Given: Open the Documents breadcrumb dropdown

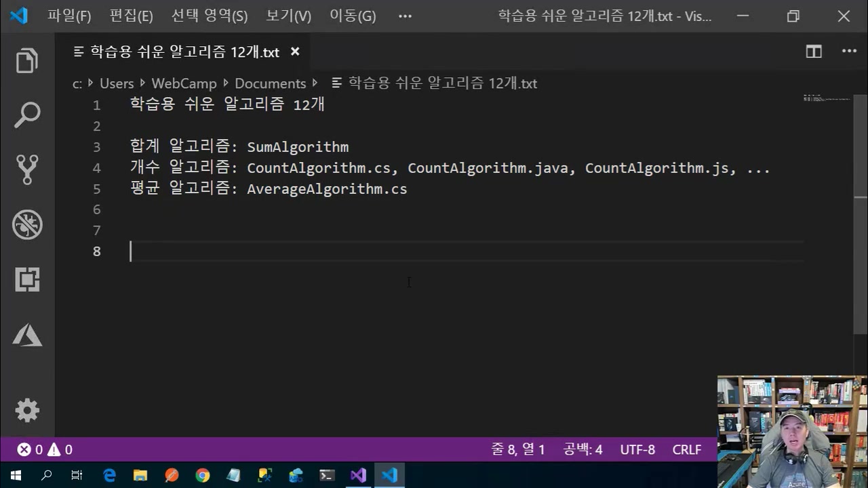Looking at the screenshot, I should pos(271,83).
